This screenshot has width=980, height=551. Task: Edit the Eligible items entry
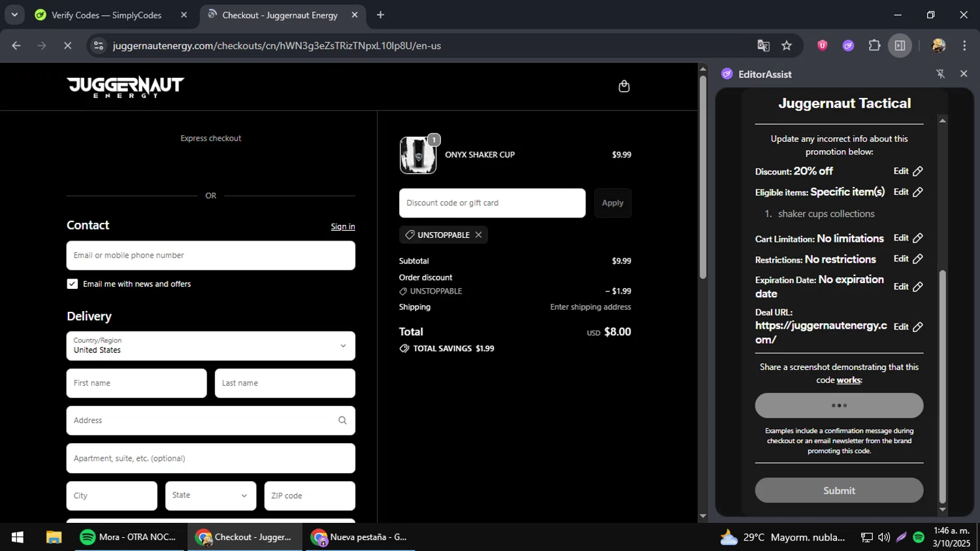click(908, 192)
